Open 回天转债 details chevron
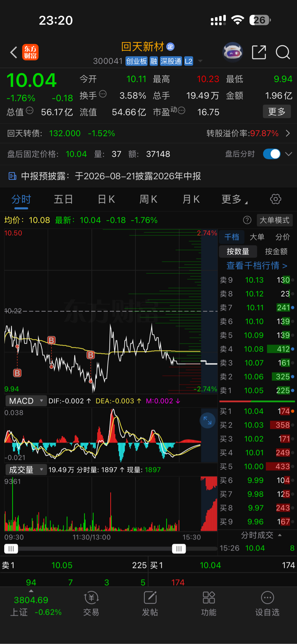Viewport: 297px width, 644px height. [288, 133]
